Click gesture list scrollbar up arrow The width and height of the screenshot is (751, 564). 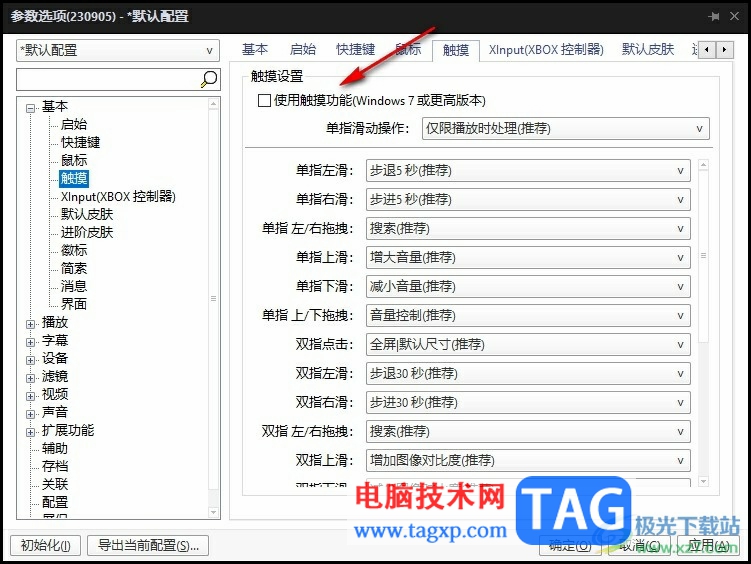703,165
